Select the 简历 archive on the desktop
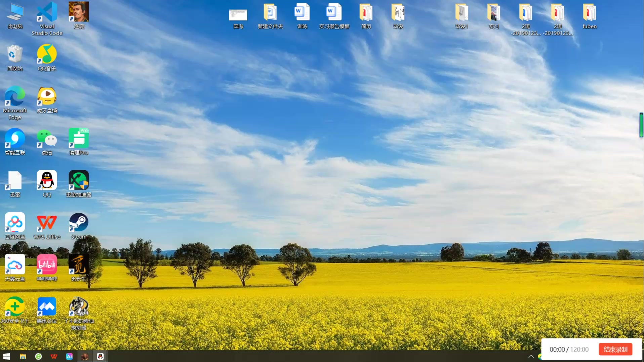Viewport: 644px width, 362px height. [366, 13]
